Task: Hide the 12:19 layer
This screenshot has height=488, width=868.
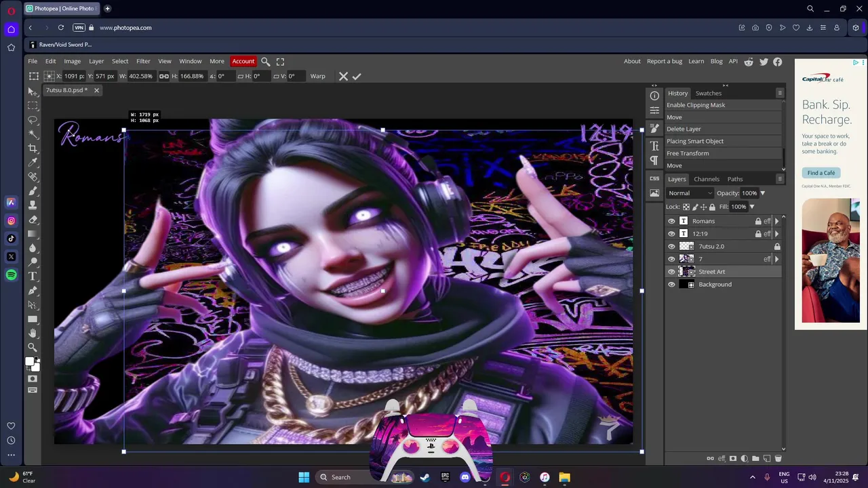Action: [671, 234]
